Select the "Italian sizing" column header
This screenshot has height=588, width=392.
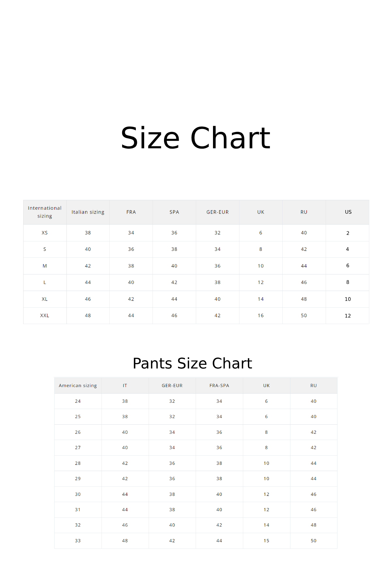pyautogui.click(x=88, y=212)
